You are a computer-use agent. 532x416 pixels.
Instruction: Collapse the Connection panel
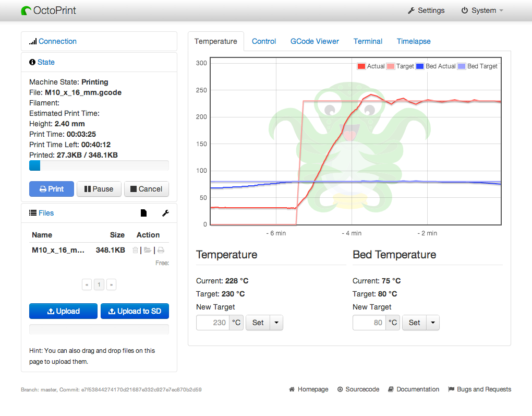(x=57, y=41)
